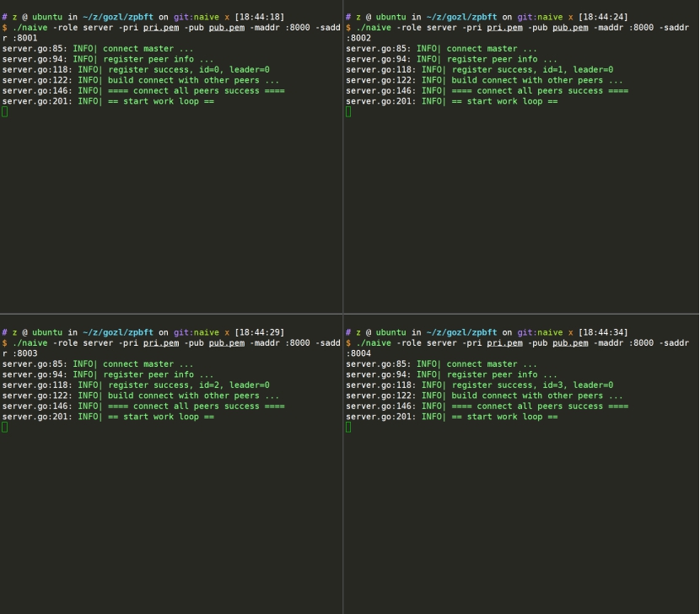This screenshot has width=700, height=614.
Task: Click the cursor block in top-right terminal pane
Action: coord(348,111)
